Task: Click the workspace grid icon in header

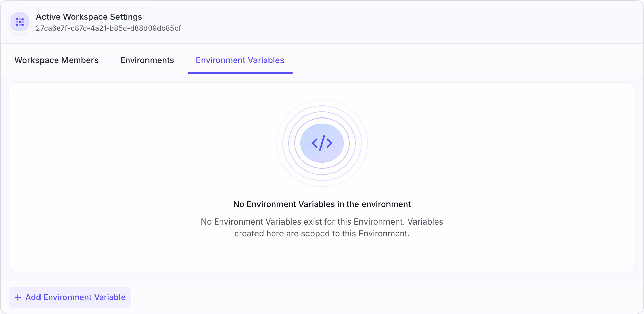Action: (20, 22)
